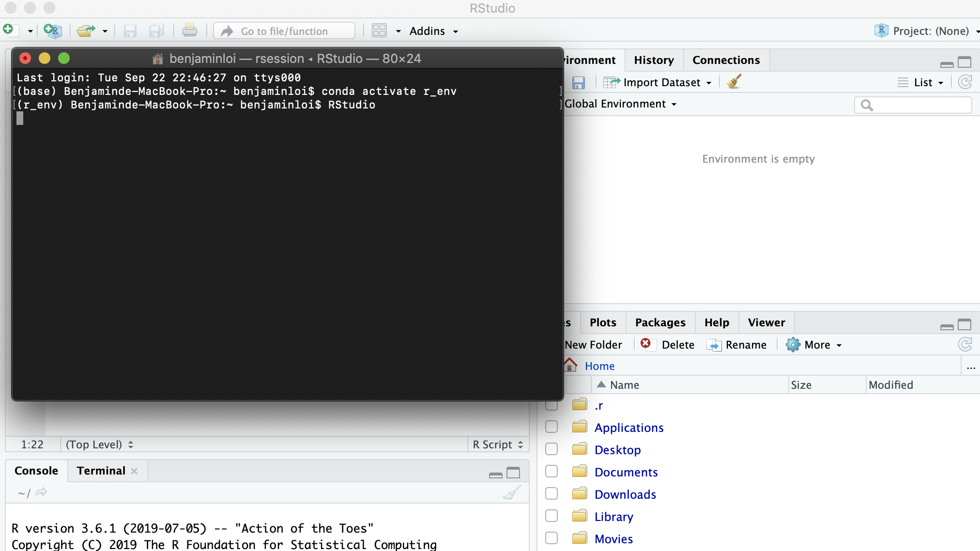Open the Addins menu
The image size is (980, 551).
[433, 31]
